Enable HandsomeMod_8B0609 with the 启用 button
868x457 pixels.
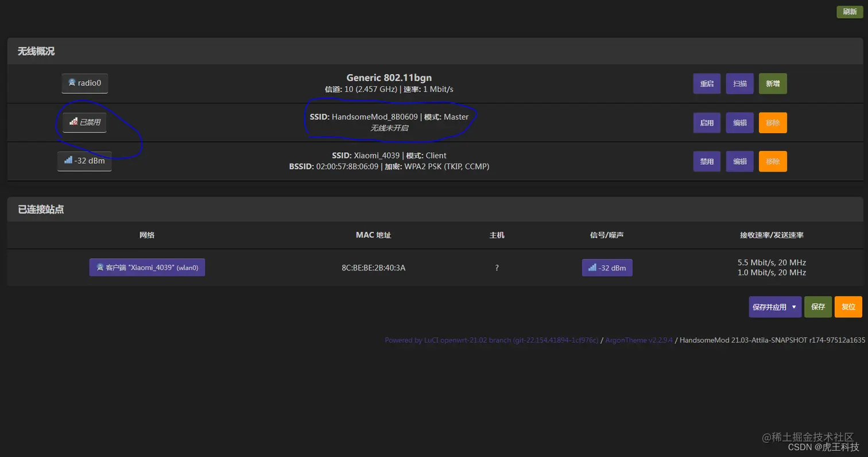[x=707, y=123]
